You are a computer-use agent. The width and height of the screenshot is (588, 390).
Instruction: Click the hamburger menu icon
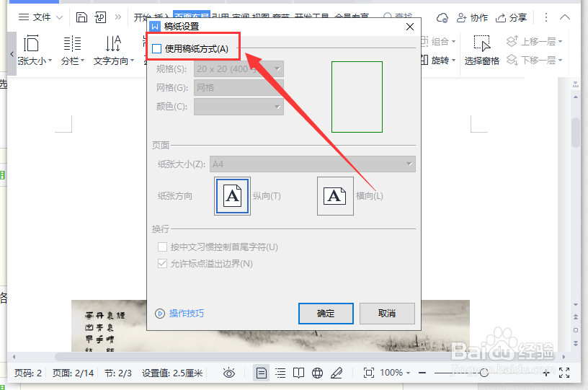tap(24, 17)
